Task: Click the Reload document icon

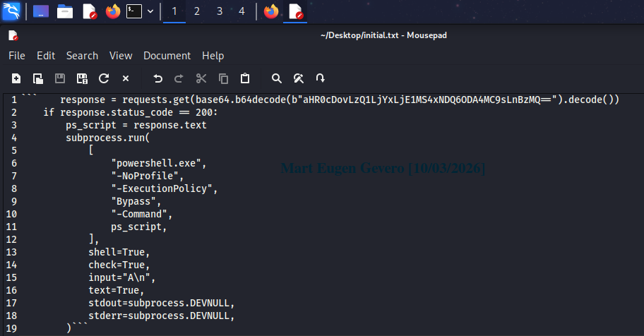Action: [104, 78]
